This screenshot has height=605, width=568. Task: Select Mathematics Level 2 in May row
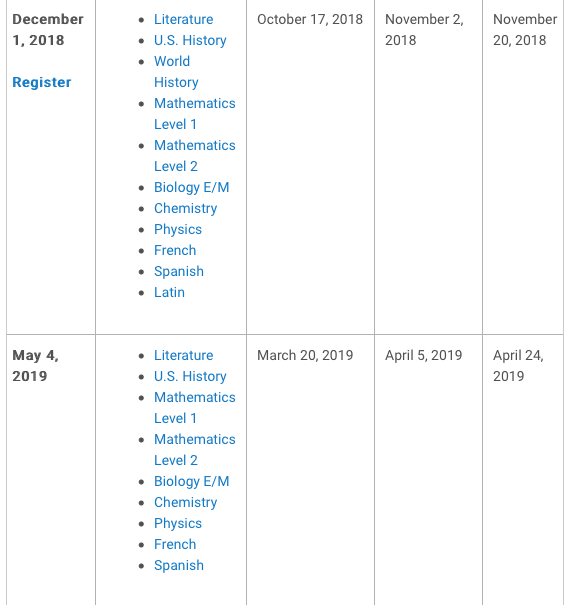tap(195, 450)
